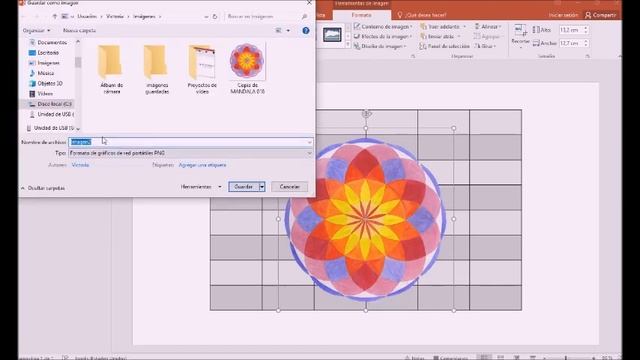Click the change view icon in dialog
This screenshot has width=640, height=360.
point(279,31)
